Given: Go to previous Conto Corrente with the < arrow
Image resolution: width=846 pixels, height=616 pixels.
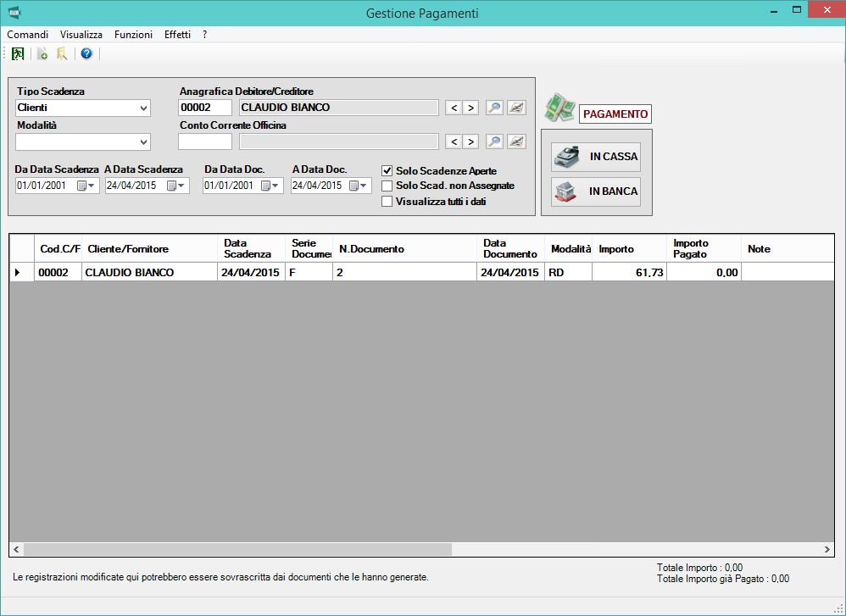Looking at the screenshot, I should (x=454, y=142).
